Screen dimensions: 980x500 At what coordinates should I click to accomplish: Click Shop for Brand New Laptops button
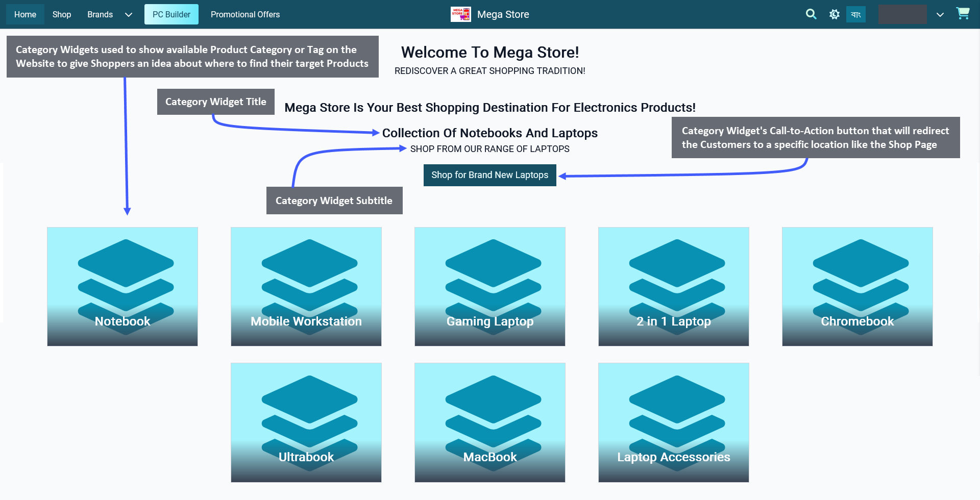pyautogui.click(x=490, y=175)
